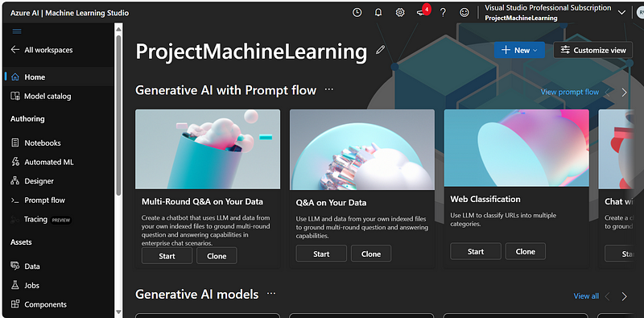Click the sidebar scrollbar down arrow
644x318 pixels.
118,312
